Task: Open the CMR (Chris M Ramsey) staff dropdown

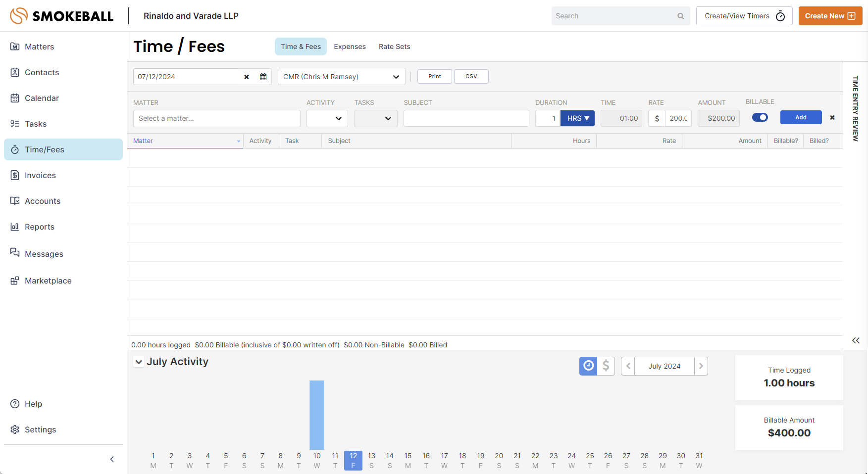Action: (x=342, y=77)
